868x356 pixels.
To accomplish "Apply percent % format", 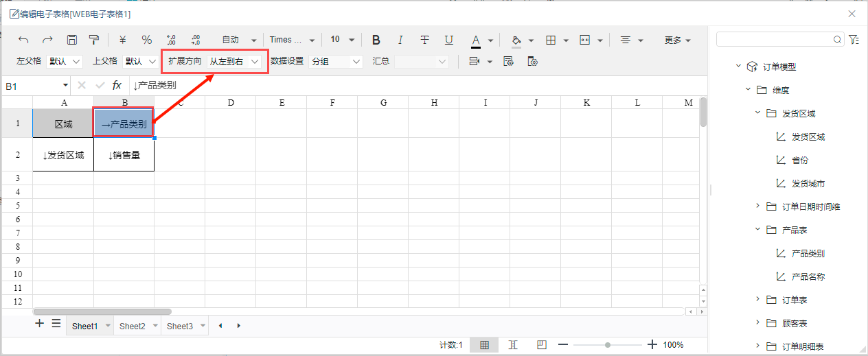I will [147, 40].
